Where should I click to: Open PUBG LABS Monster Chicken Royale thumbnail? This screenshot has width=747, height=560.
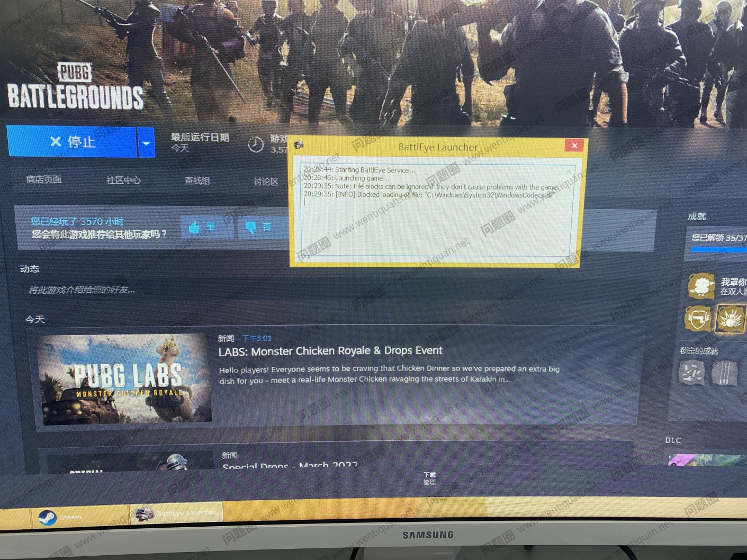click(125, 379)
